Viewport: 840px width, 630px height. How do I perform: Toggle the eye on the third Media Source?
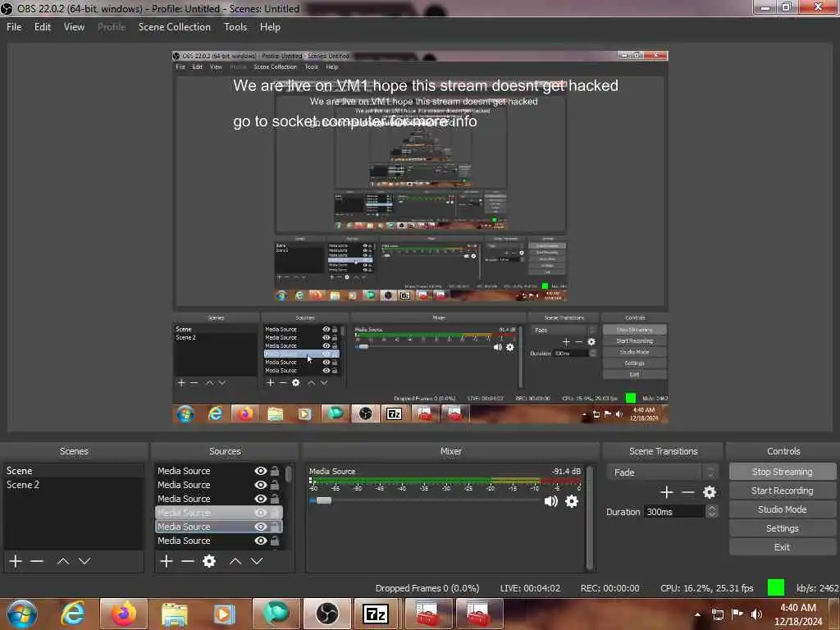click(x=260, y=499)
